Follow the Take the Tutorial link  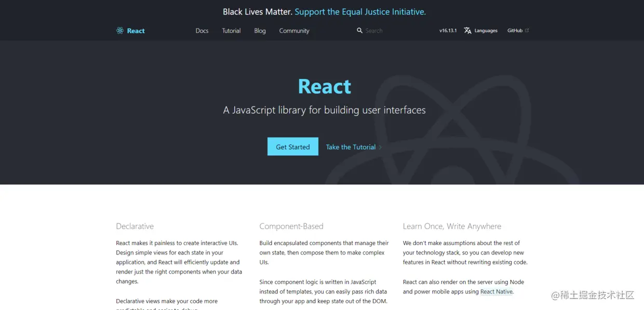[351, 147]
